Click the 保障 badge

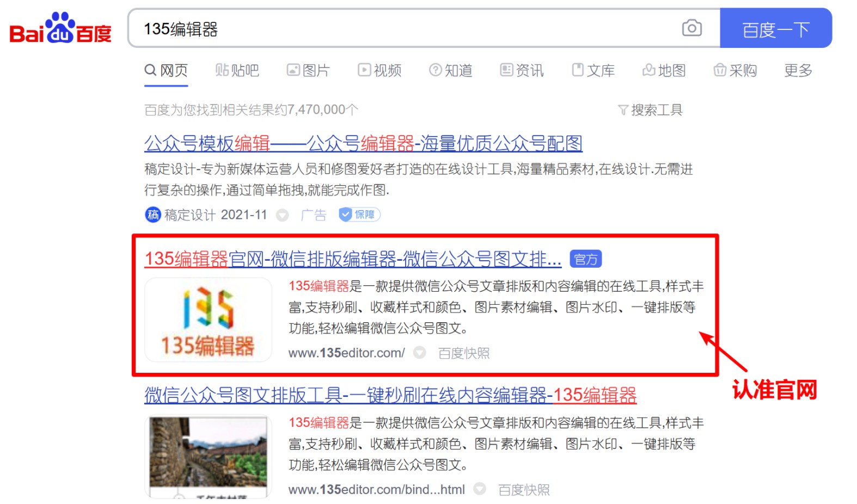click(359, 214)
